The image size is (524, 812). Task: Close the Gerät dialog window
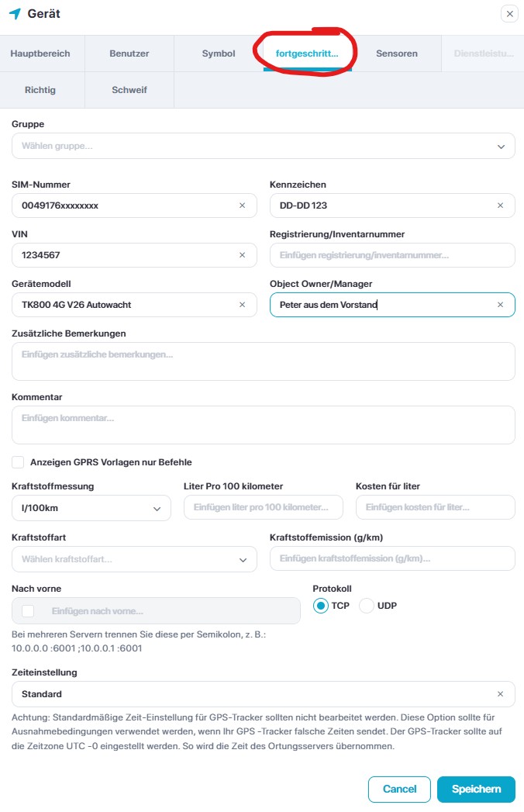(509, 14)
